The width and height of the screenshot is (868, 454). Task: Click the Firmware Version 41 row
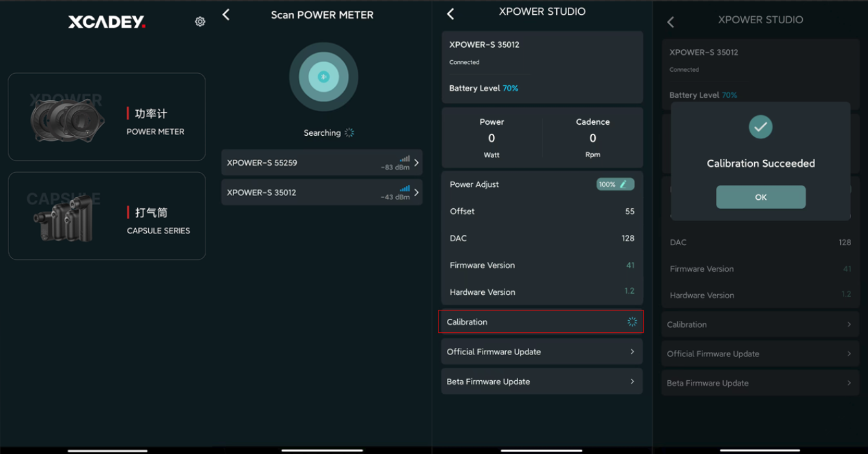(x=542, y=265)
